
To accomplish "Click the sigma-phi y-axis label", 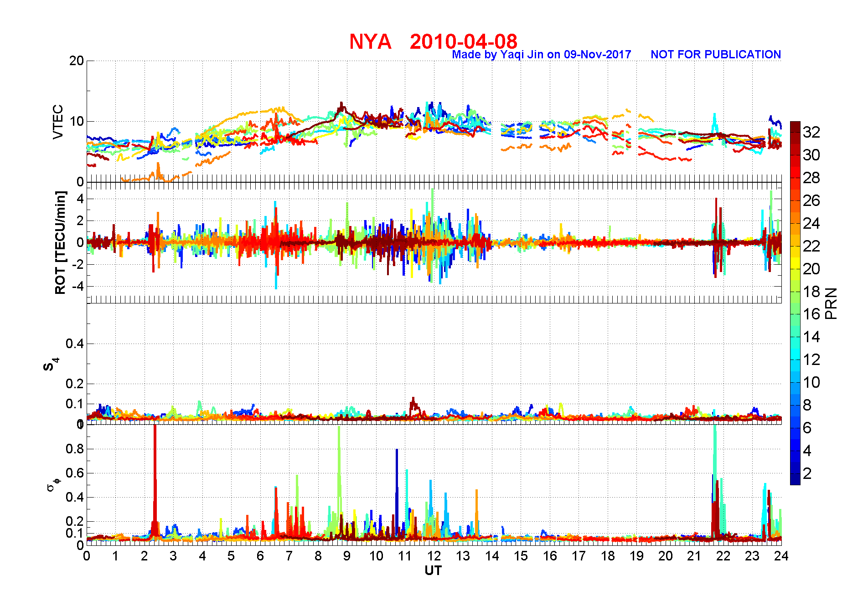I will tap(52, 484).
